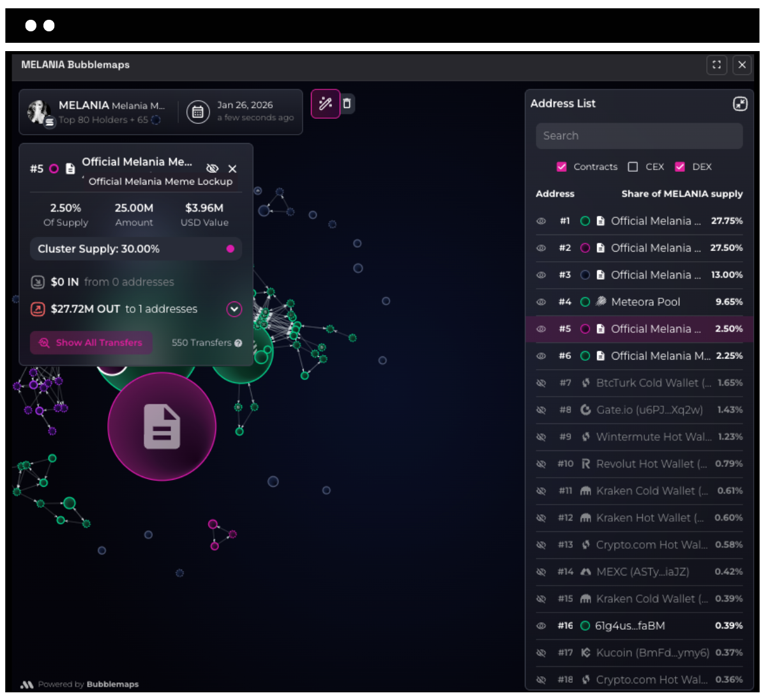Click the Meteora Pool logo icon
The width and height of the screenshot is (763, 700).
coord(601,302)
